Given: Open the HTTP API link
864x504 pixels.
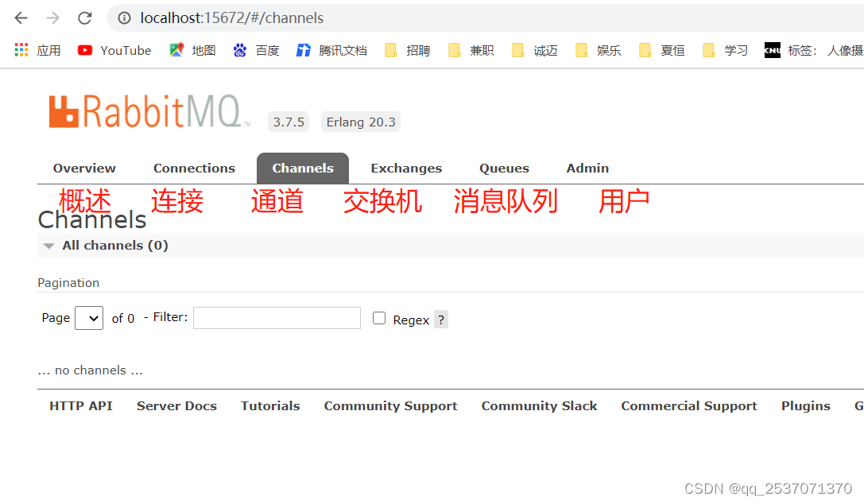Looking at the screenshot, I should click(80, 405).
